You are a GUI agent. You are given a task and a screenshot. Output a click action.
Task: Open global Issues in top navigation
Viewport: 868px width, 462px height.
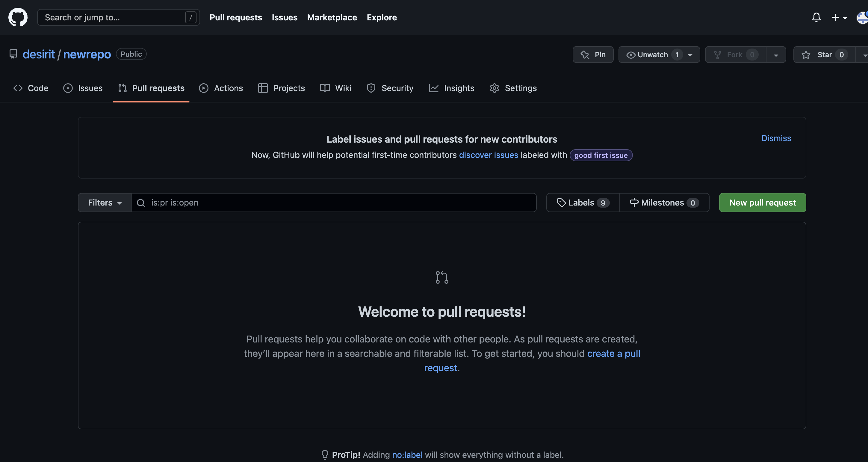[285, 17]
